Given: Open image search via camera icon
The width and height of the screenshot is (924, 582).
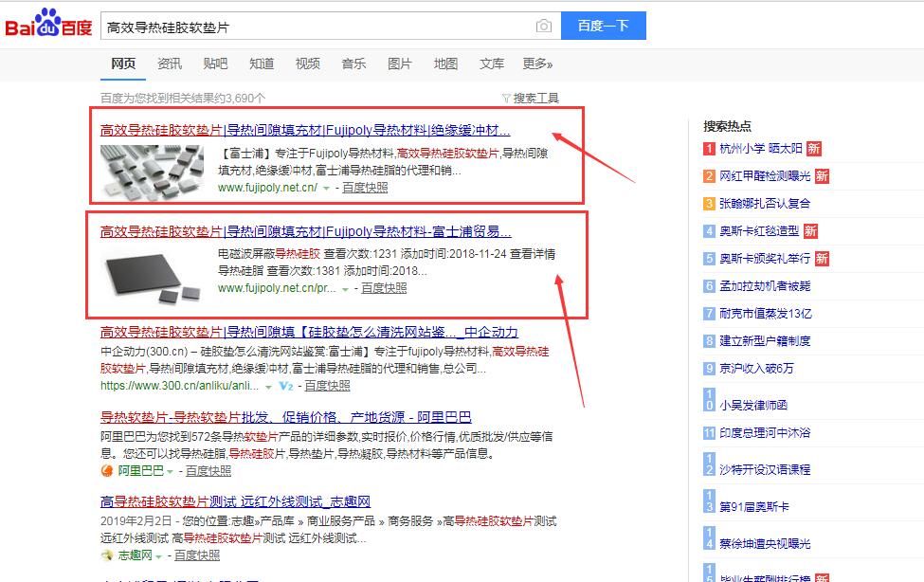Looking at the screenshot, I should point(543,27).
